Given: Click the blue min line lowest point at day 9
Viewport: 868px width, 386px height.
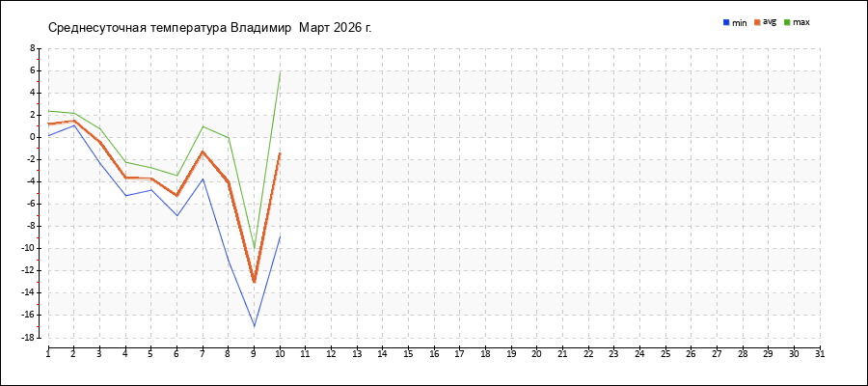Looking at the screenshot, I should click(x=254, y=326).
